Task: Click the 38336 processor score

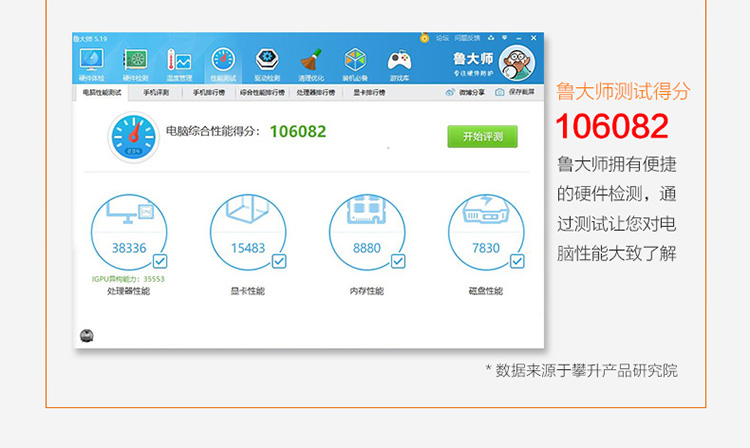Action: coord(129,248)
